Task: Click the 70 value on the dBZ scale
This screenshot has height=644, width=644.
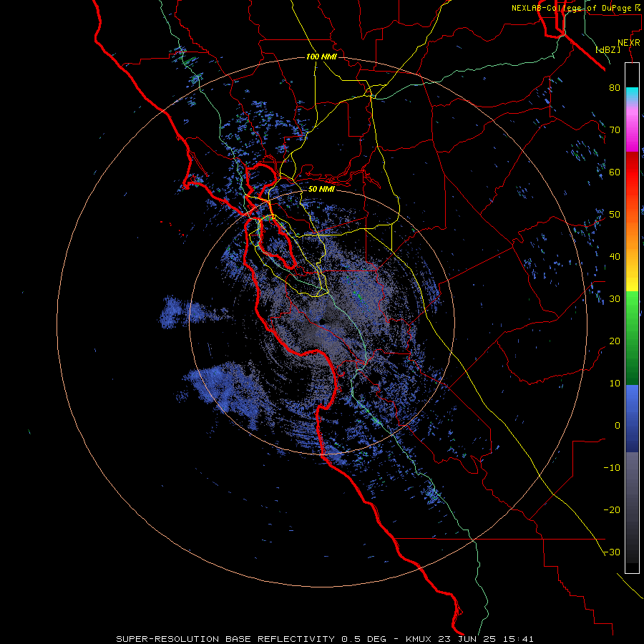Action: tap(615, 130)
